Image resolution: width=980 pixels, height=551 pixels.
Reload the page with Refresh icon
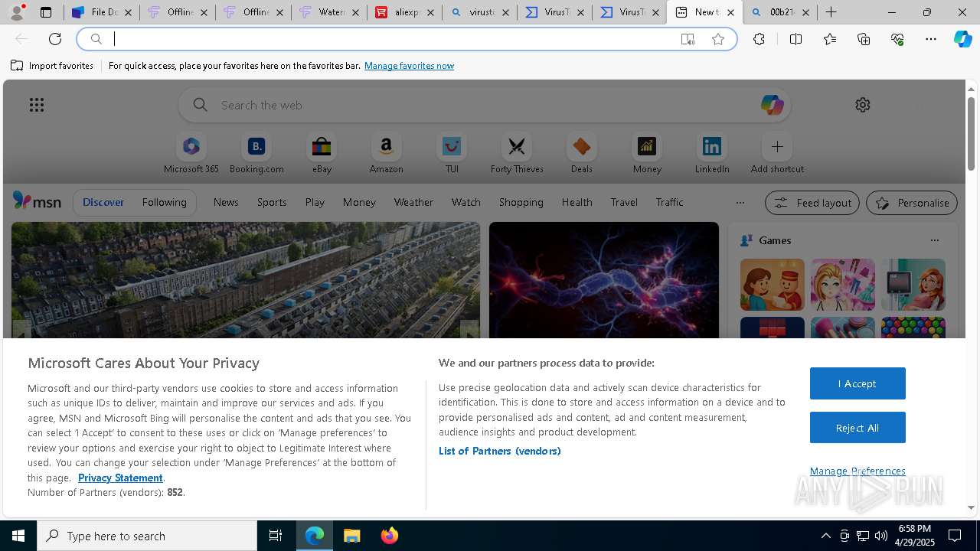55,39
